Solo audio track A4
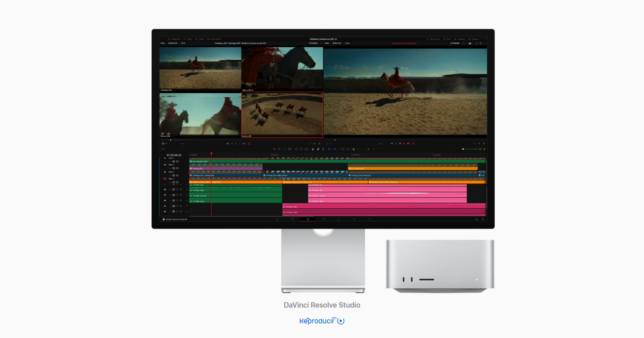 coord(177,201)
